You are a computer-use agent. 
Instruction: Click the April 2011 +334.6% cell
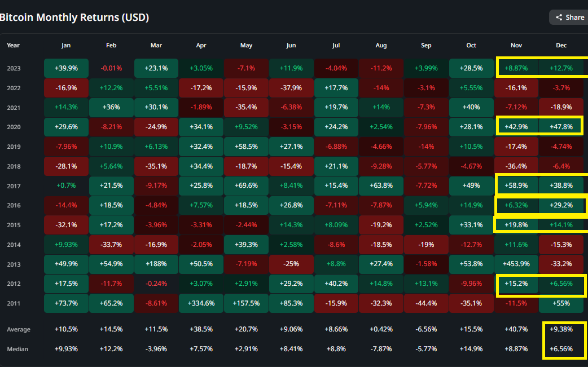(x=201, y=303)
